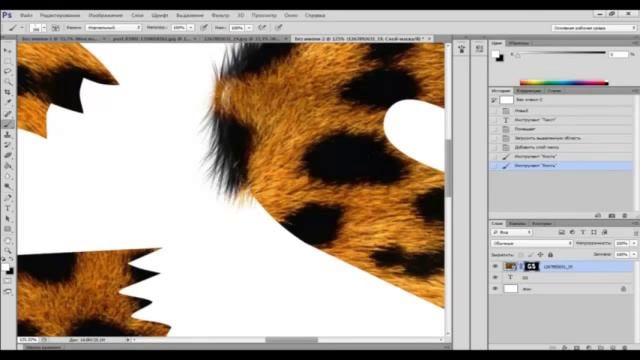The height and width of the screenshot is (360, 640).
Task: Toggle quick mask mode in toolbox
Action: (x=7, y=281)
